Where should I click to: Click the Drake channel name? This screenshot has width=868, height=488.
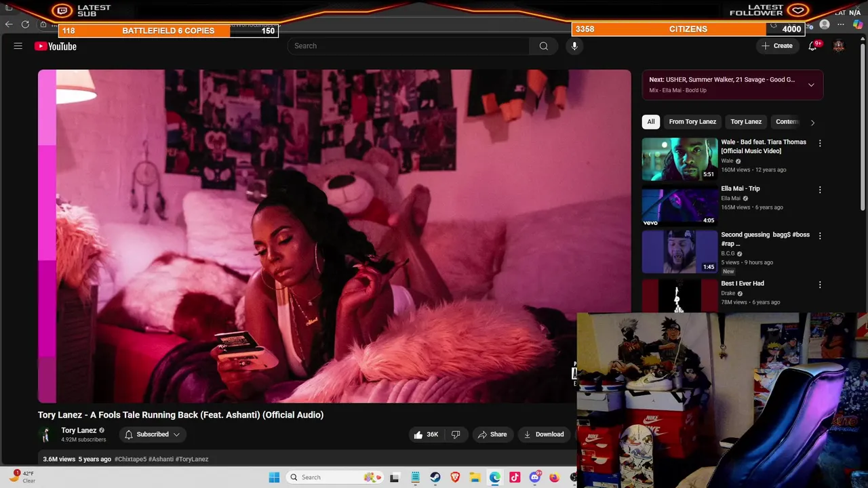tap(728, 293)
